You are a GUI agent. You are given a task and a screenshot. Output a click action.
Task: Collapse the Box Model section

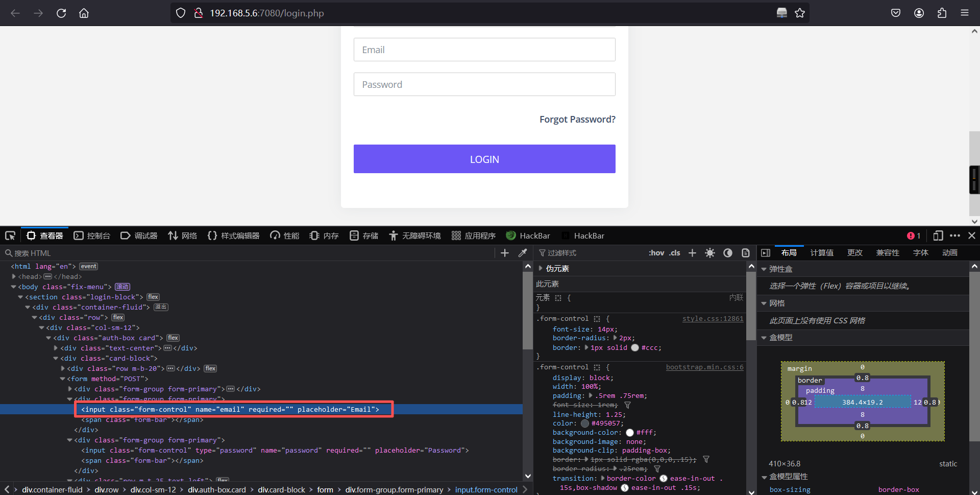[x=764, y=337]
